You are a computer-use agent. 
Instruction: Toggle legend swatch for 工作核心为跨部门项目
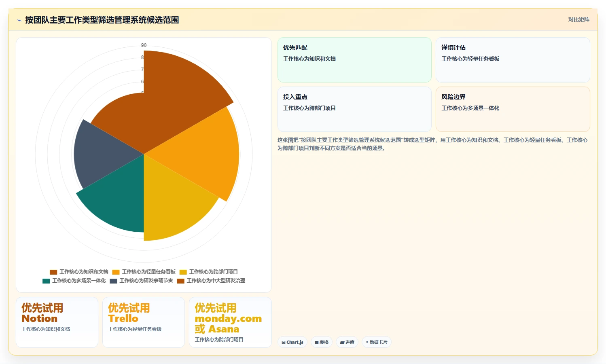coord(183,272)
